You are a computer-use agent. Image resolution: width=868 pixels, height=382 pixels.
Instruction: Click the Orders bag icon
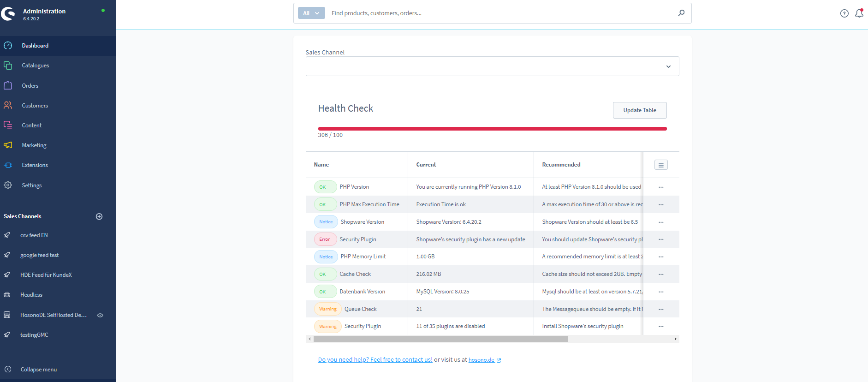(8, 85)
